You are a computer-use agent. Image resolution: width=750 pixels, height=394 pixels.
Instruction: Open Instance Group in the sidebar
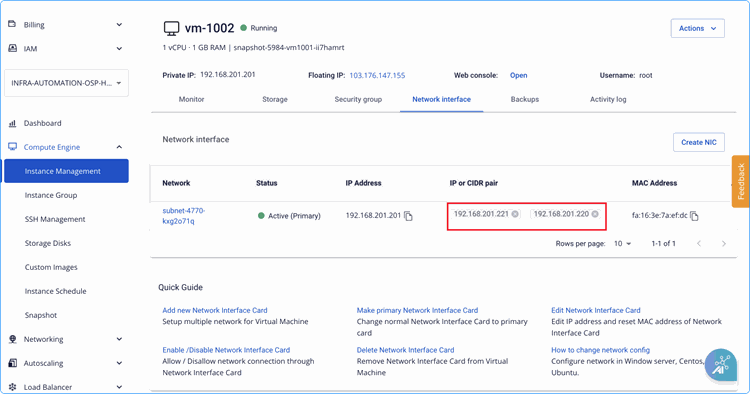pos(51,195)
